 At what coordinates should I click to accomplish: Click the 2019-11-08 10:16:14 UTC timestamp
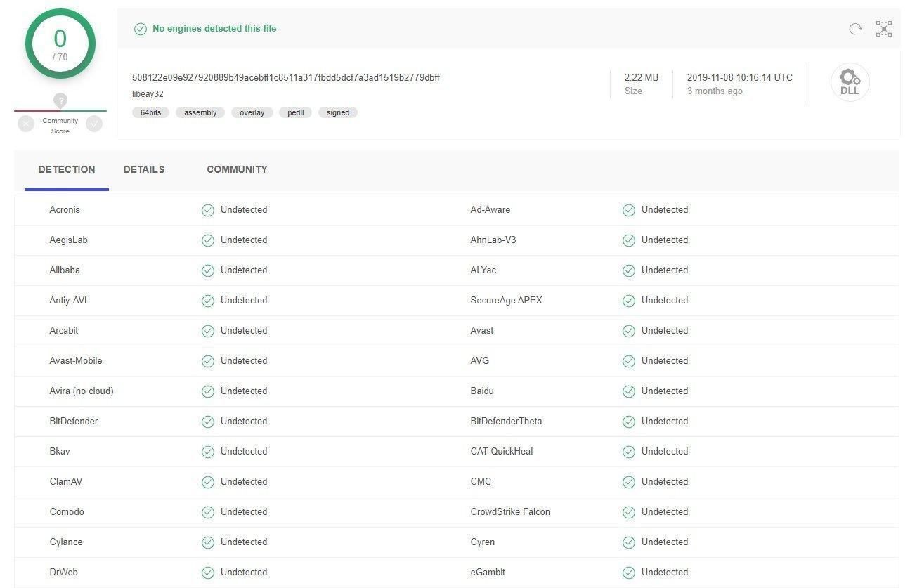(x=740, y=77)
